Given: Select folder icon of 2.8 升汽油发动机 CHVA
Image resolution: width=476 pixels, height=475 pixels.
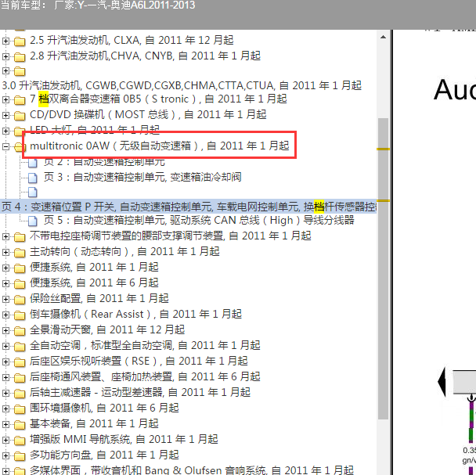Looking at the screenshot, I should [x=20, y=57].
